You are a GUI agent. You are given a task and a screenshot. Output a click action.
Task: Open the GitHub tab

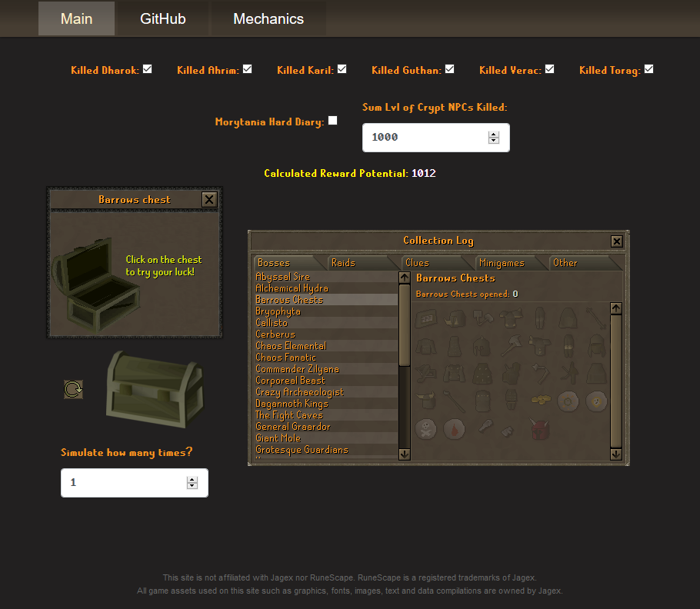pyautogui.click(x=162, y=18)
